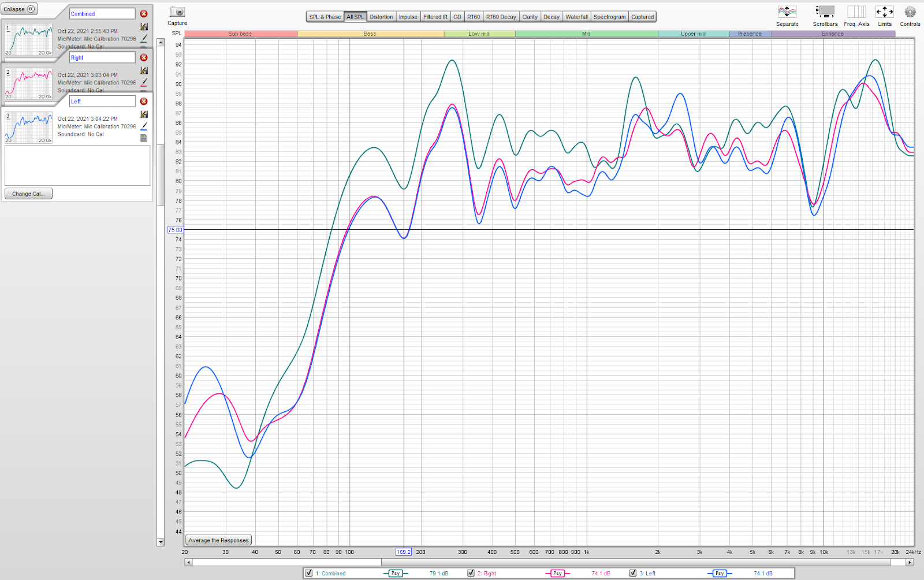Screen dimensions: 924x580
Task: Click the Average the Responses button
Action: click(x=218, y=541)
